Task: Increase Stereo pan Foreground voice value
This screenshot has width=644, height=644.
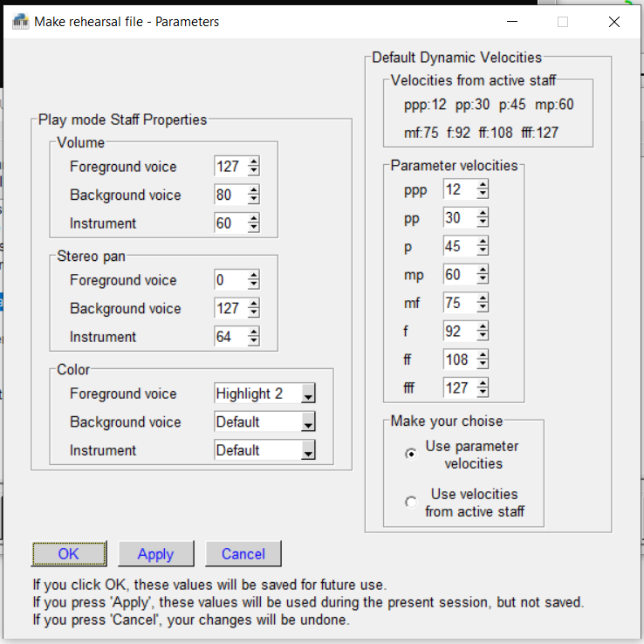Action: tap(254, 275)
